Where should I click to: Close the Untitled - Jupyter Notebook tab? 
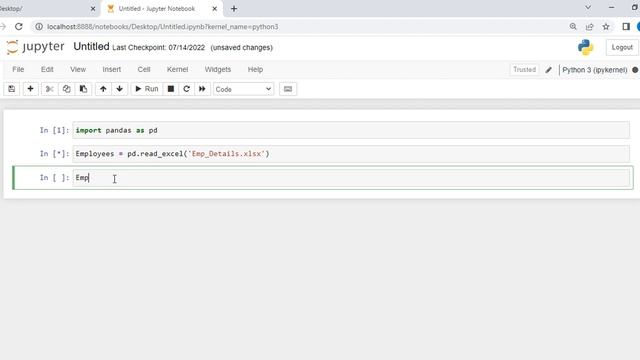(215, 9)
